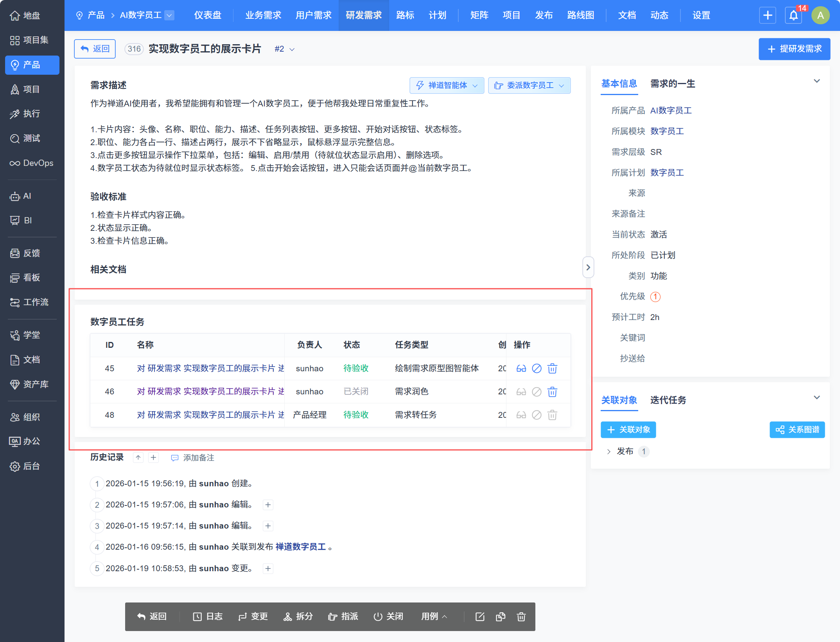Click priority 1 badge
The image size is (840, 642).
point(655,297)
